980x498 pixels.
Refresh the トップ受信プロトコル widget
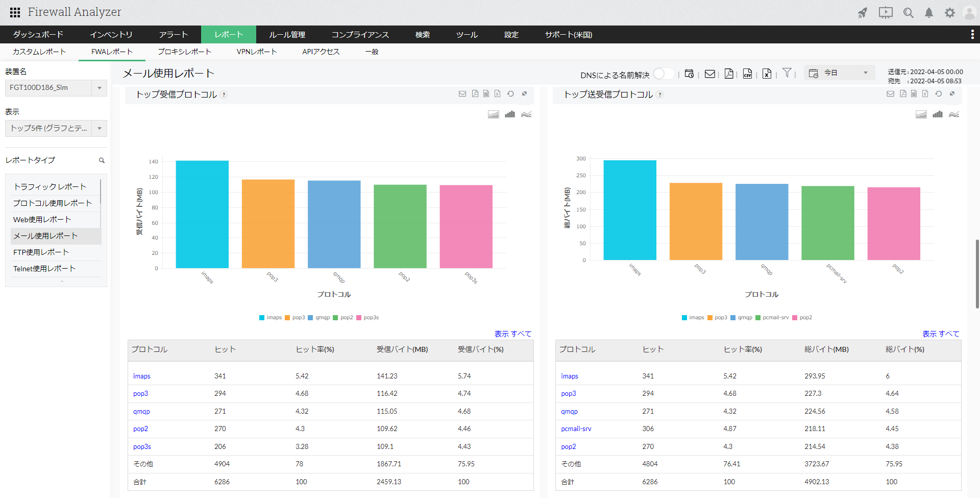click(510, 94)
